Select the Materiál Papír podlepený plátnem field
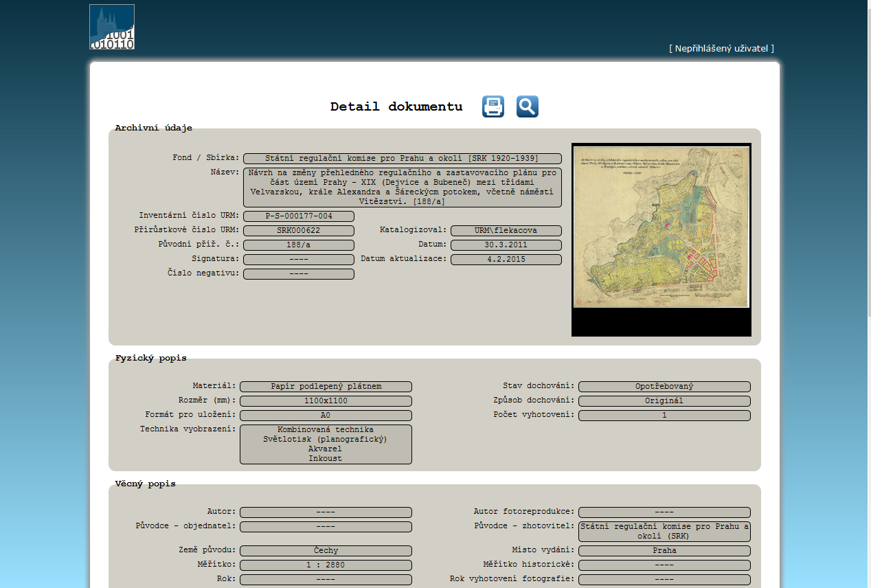Viewport: 871px width, 588px height. click(x=326, y=387)
